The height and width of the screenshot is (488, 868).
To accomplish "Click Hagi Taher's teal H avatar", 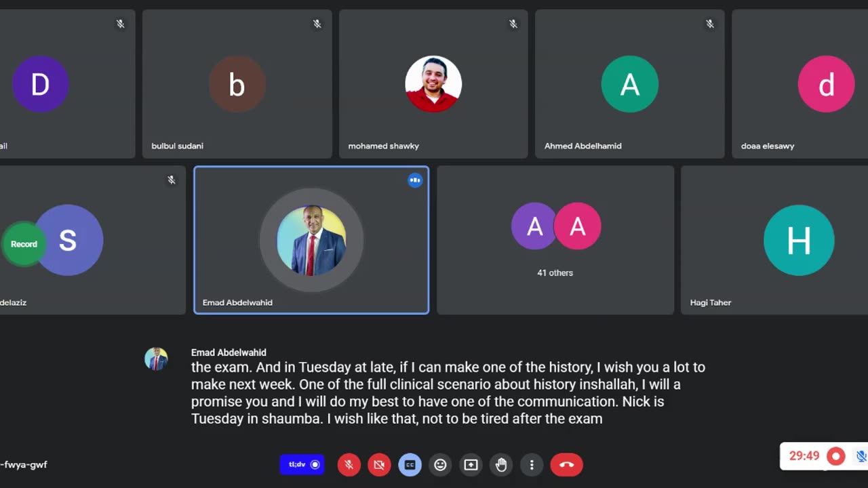I will (x=799, y=240).
